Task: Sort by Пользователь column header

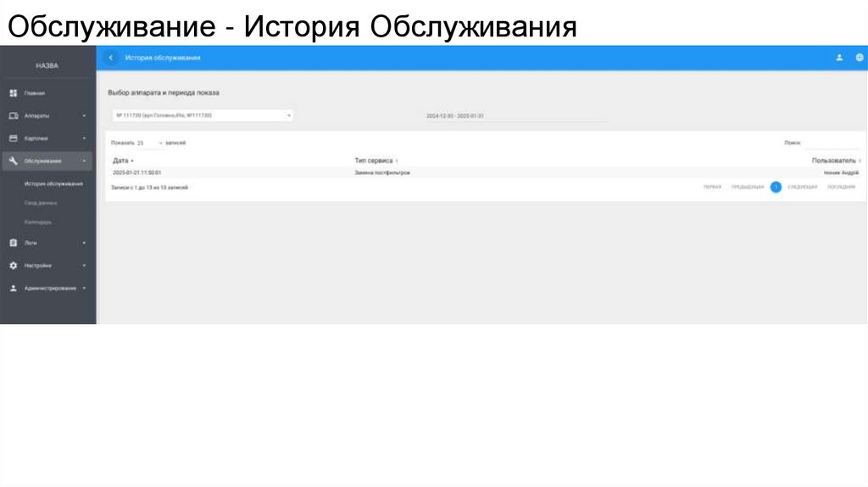Action: [x=836, y=160]
